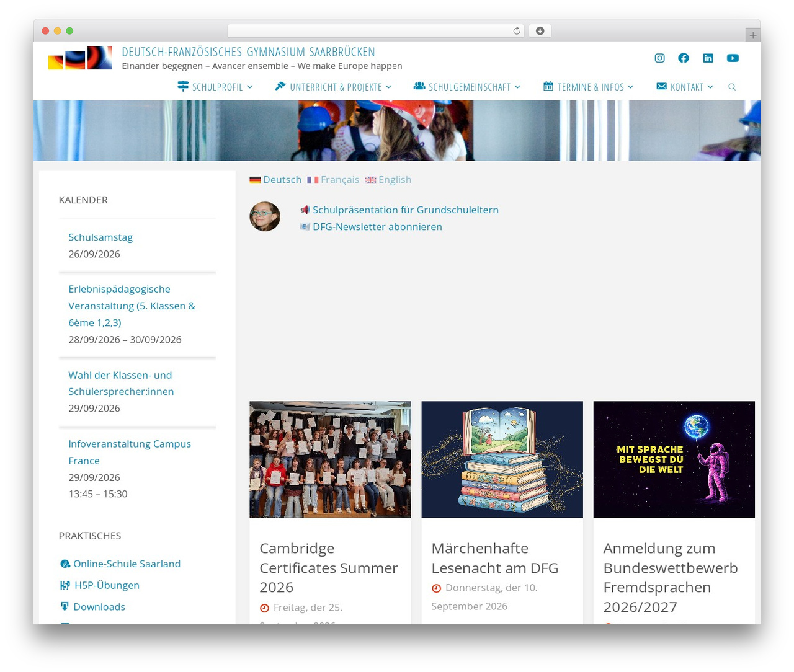Screen dimensions: 794x672
Task: Open the YouTube social icon
Action: coord(733,58)
